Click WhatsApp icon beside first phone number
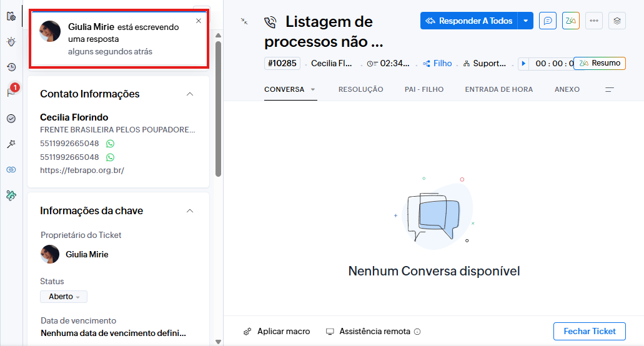 tap(111, 144)
